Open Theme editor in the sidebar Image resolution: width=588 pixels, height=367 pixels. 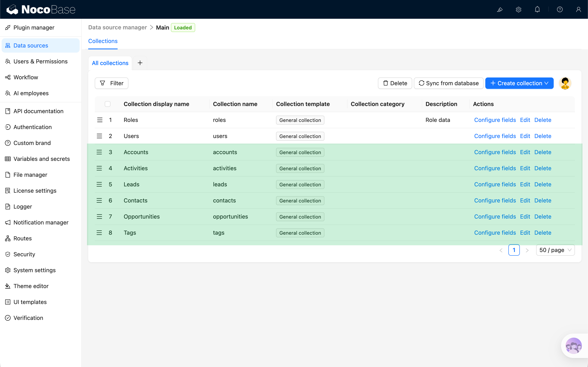coord(31,286)
